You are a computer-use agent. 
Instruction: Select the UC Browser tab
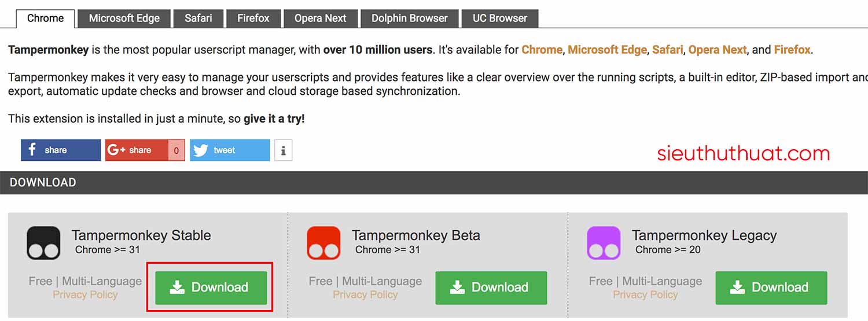coord(499,19)
